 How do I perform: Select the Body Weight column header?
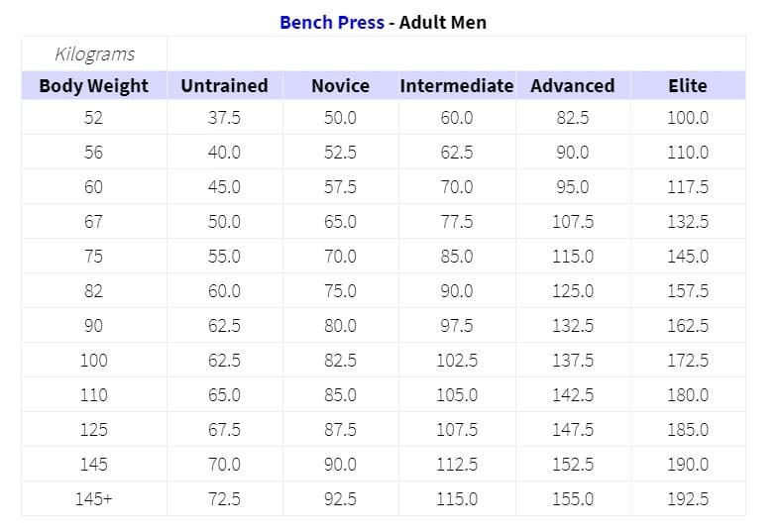[x=94, y=85]
